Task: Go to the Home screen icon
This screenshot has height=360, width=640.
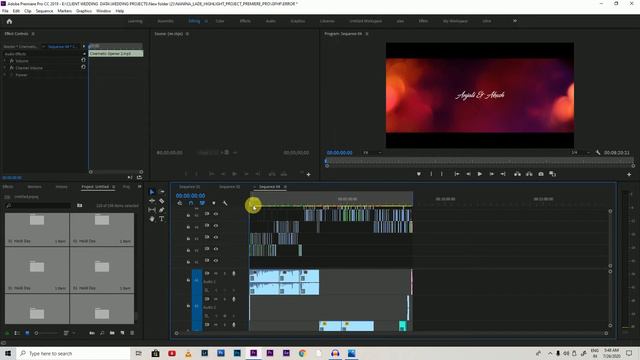Action: 9,21
